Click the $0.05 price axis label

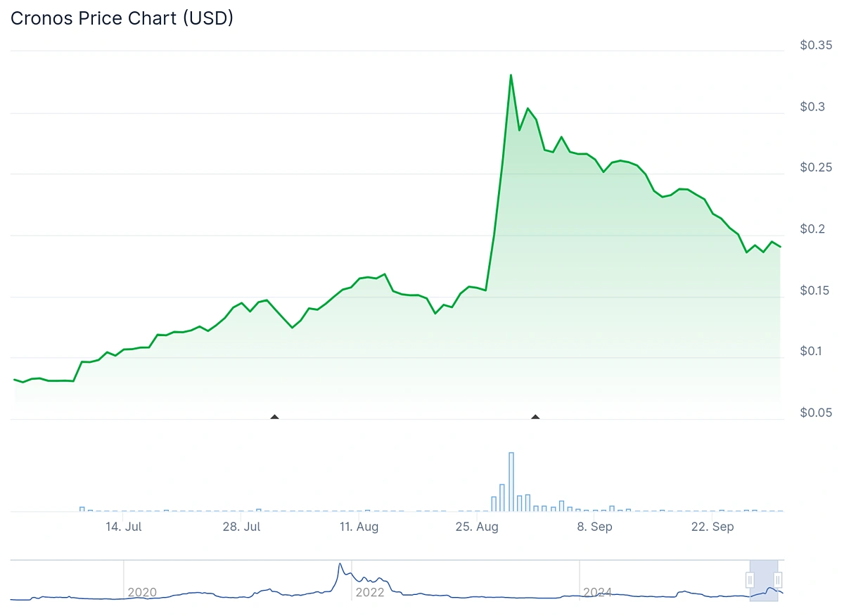point(816,413)
